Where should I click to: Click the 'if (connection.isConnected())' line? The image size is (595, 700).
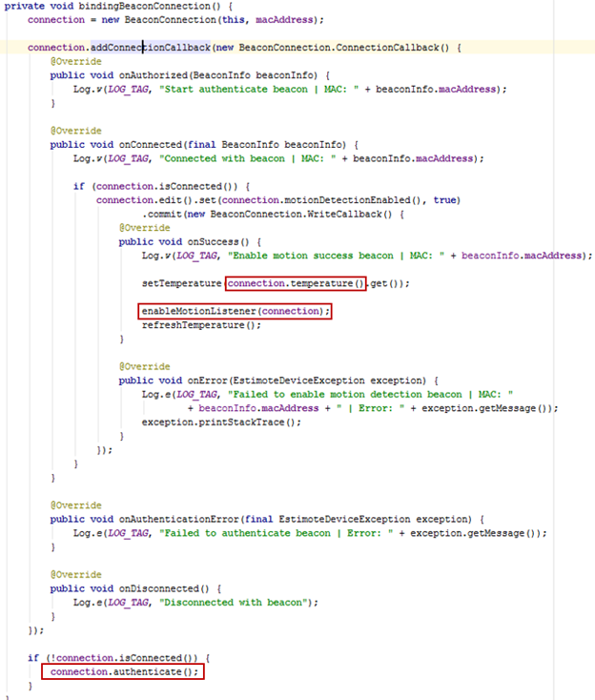click(x=161, y=186)
